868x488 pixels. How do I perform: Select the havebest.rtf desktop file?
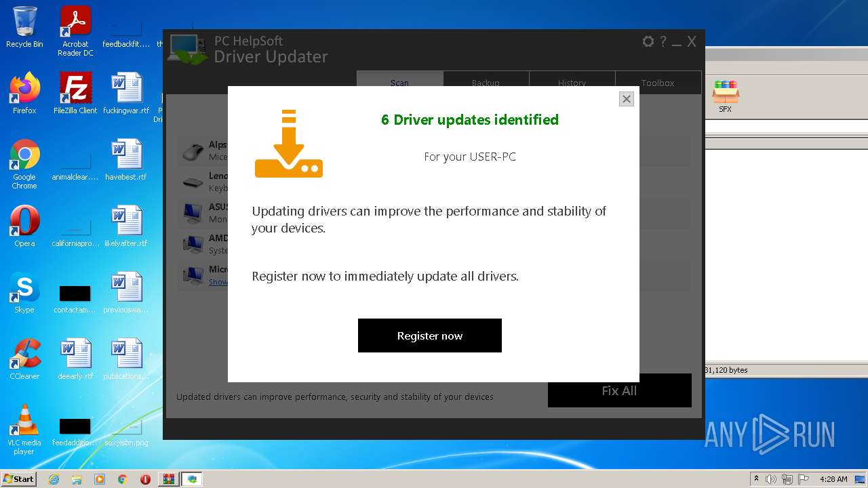(126, 160)
